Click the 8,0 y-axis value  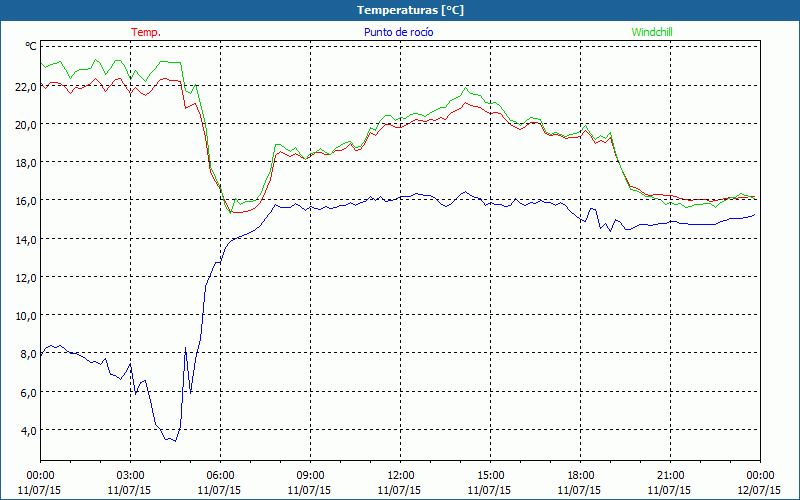point(28,354)
